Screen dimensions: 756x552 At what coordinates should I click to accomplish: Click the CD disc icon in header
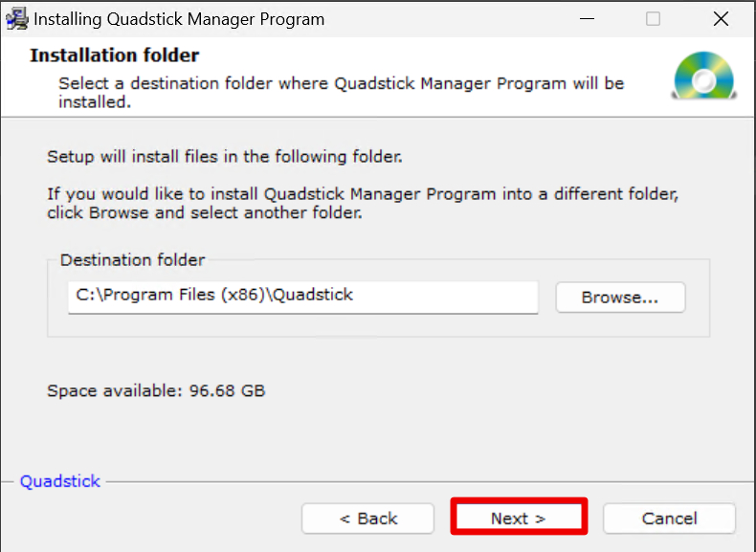click(x=703, y=75)
